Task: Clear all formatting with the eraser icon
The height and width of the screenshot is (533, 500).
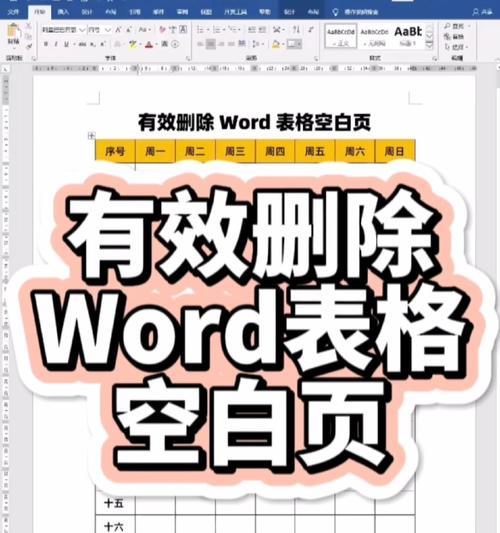Action: point(162,30)
